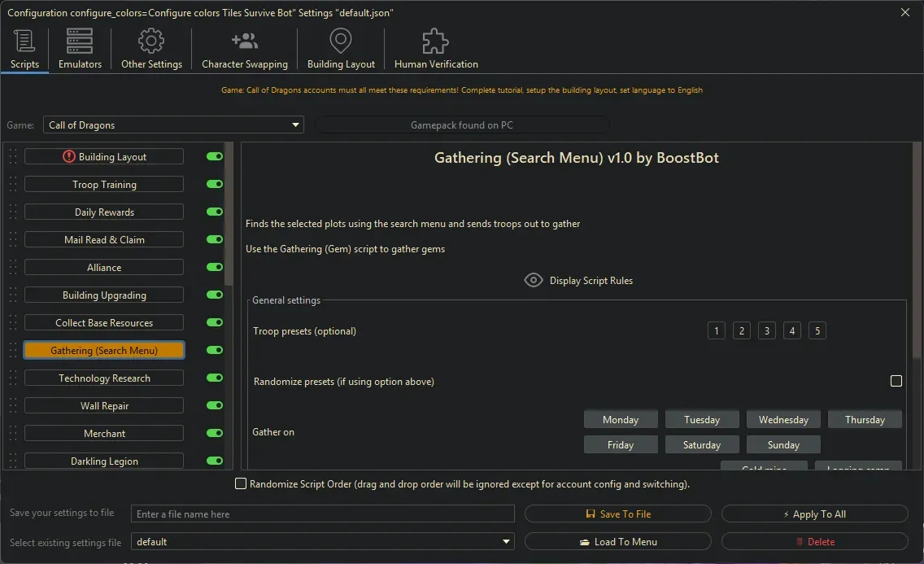Switch to the Scripts tab

coord(24,47)
